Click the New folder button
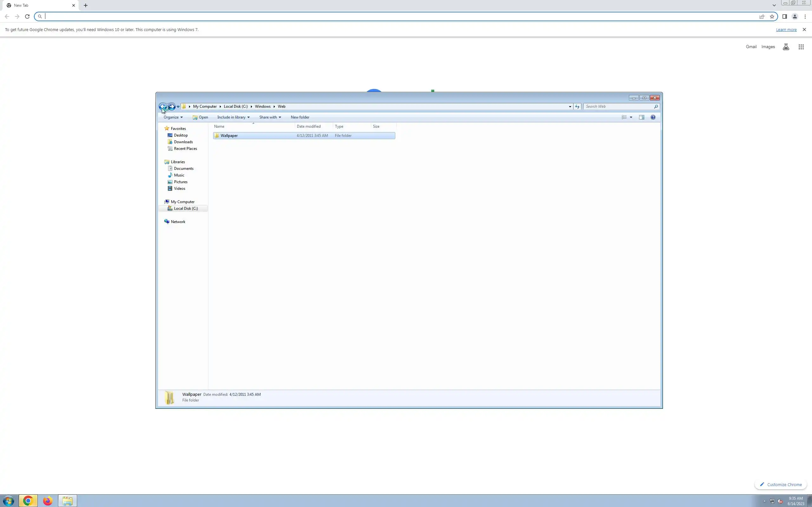812x507 pixels. click(x=300, y=117)
